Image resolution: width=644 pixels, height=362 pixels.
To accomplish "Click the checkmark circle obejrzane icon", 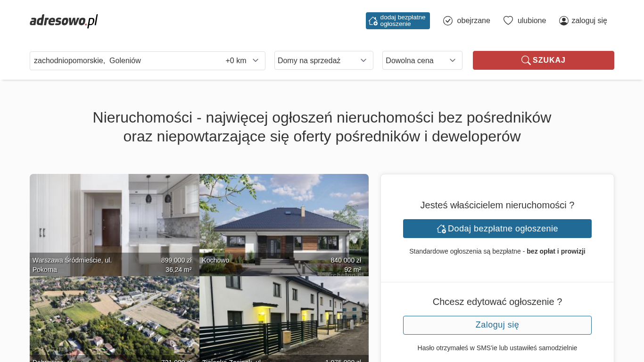I will pyautogui.click(x=448, y=21).
